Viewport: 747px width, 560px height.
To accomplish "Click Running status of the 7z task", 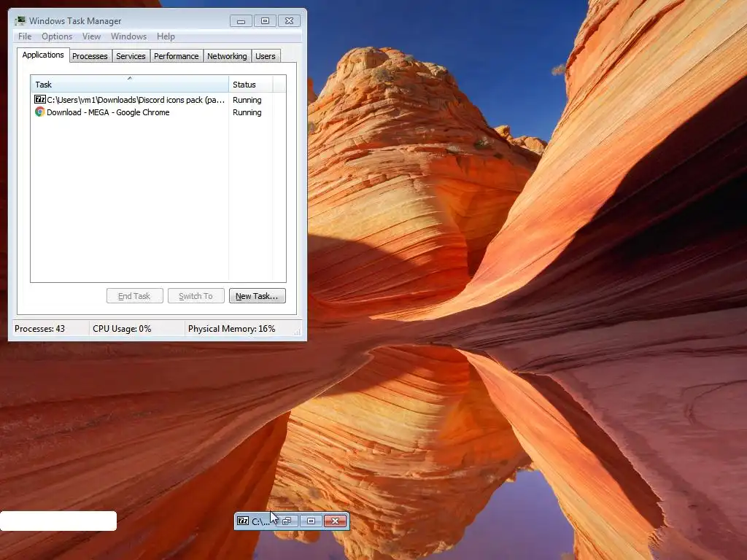I will click(247, 100).
